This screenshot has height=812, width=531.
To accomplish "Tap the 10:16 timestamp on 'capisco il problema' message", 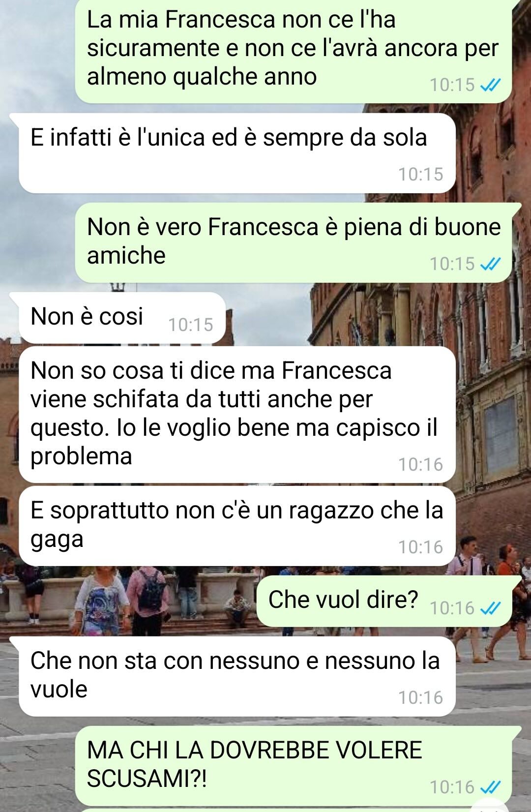I will (x=420, y=464).
